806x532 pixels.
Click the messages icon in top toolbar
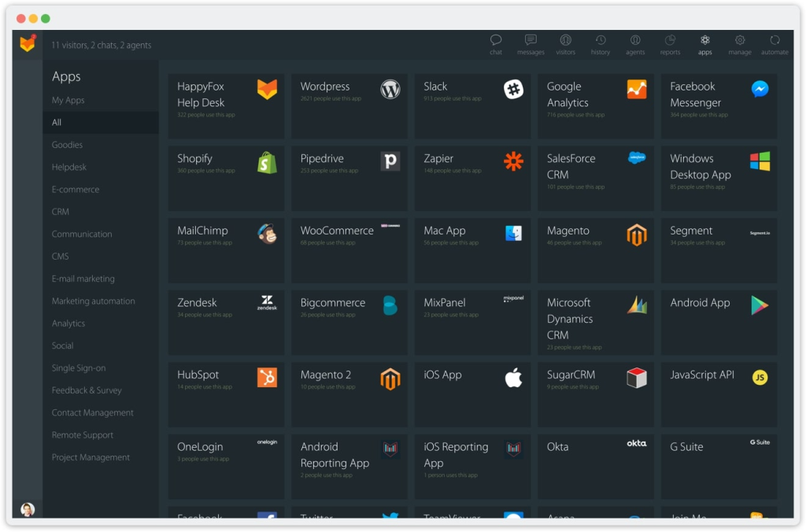coord(530,43)
